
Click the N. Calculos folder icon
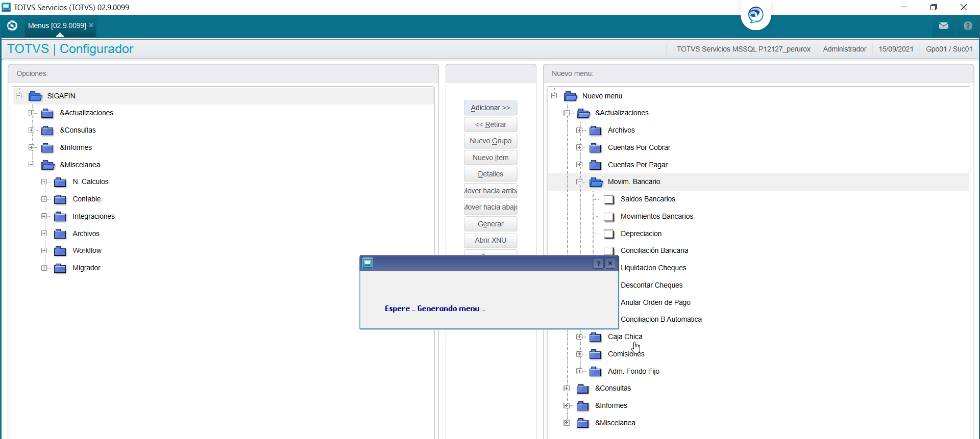point(60,182)
